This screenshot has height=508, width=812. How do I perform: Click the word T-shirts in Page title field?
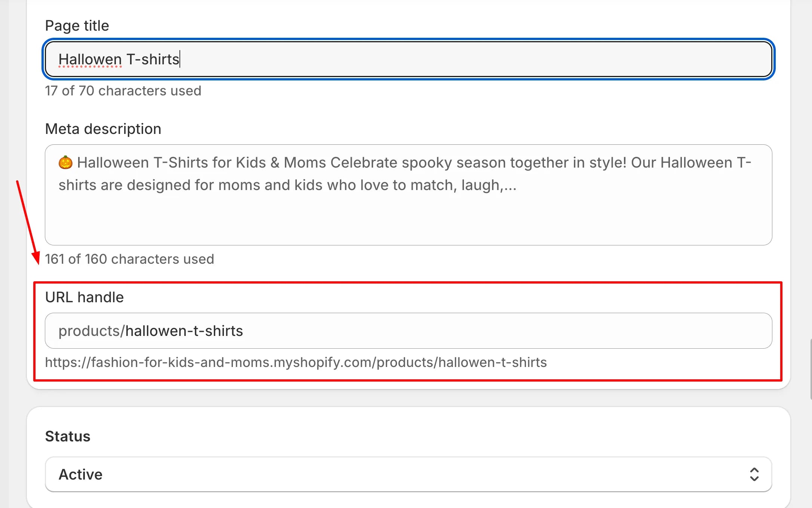pos(153,59)
